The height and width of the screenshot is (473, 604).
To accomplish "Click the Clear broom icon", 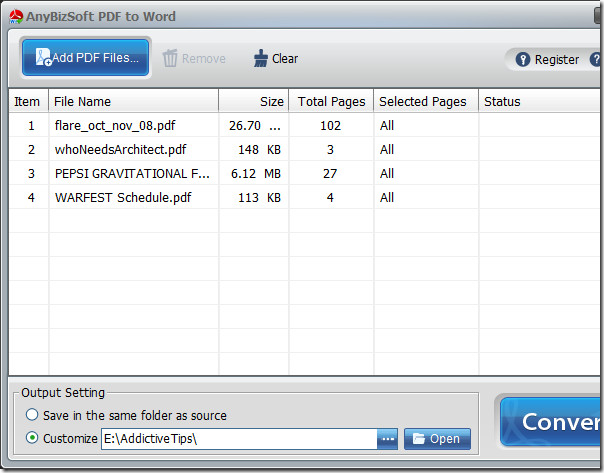I will (260, 58).
